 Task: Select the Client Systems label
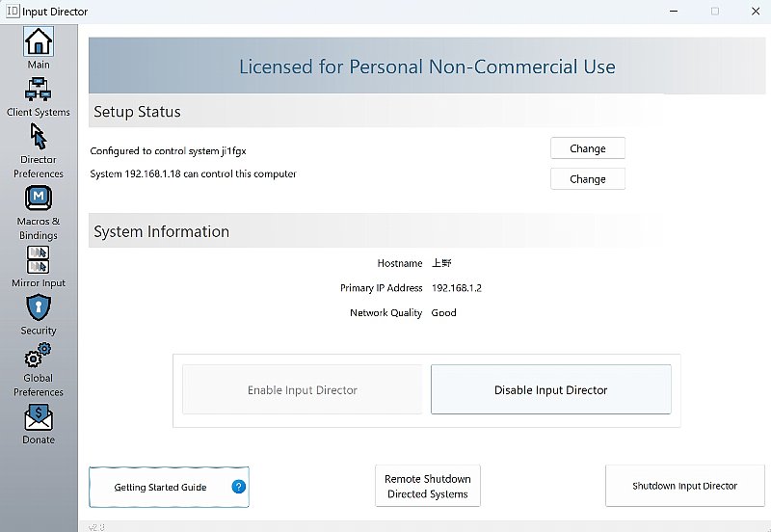point(39,112)
